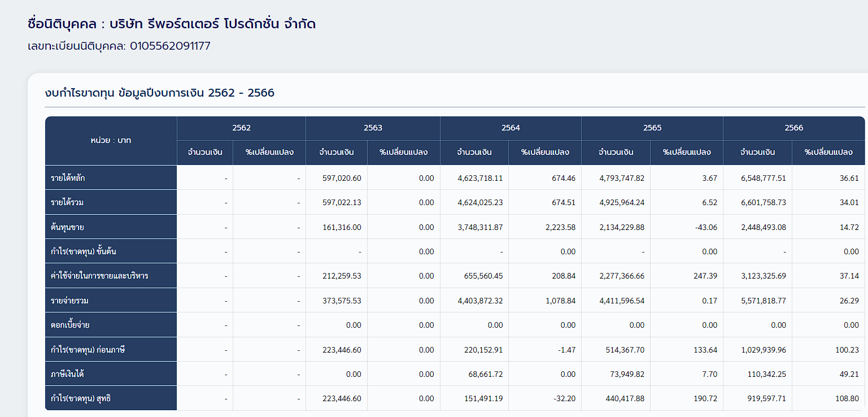Click the ดอกเบี้ยจ่าย row label
The image size is (868, 417).
point(111,325)
